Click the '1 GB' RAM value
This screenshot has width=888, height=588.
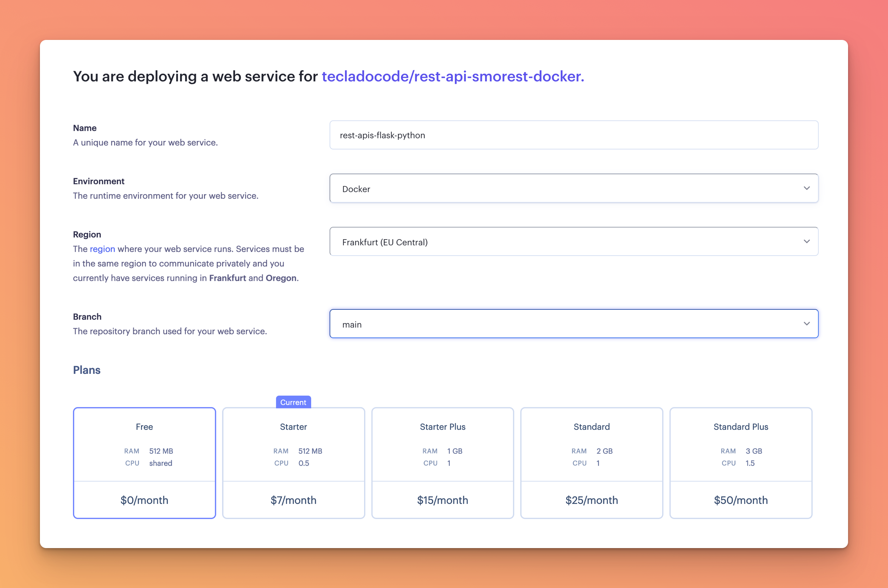[x=455, y=451]
